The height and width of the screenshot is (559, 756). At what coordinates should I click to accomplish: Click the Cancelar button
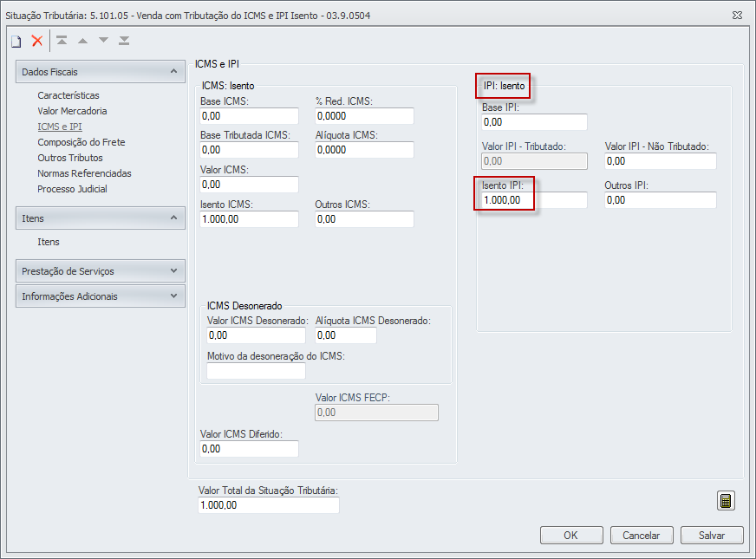click(642, 536)
